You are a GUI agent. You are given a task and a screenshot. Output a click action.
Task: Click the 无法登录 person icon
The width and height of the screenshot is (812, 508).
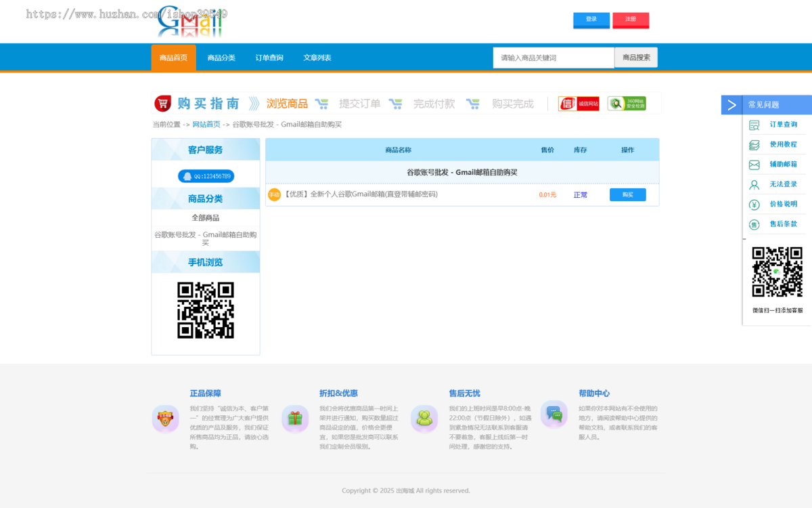click(x=754, y=184)
